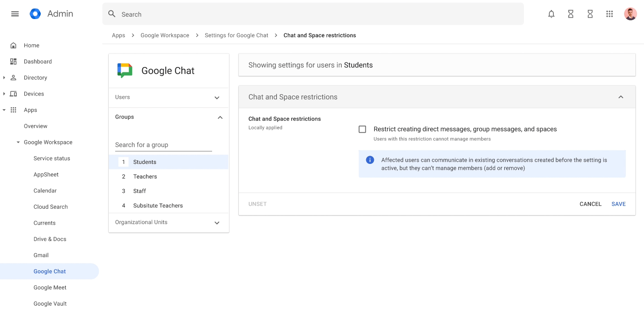Screen dimensions: 644x321
Task: Click the Search for a group field
Action: [x=164, y=145]
